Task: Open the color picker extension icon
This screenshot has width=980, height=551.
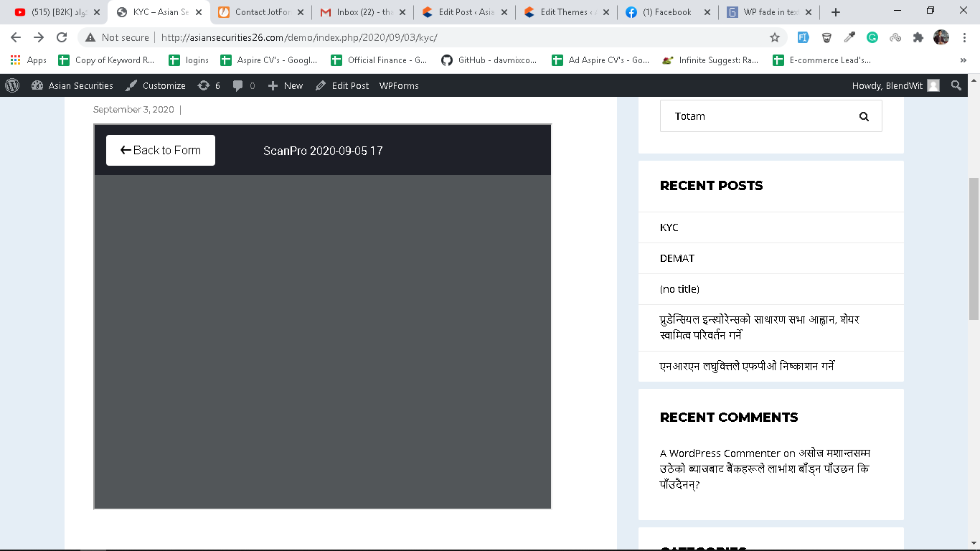Action: pyautogui.click(x=849, y=37)
